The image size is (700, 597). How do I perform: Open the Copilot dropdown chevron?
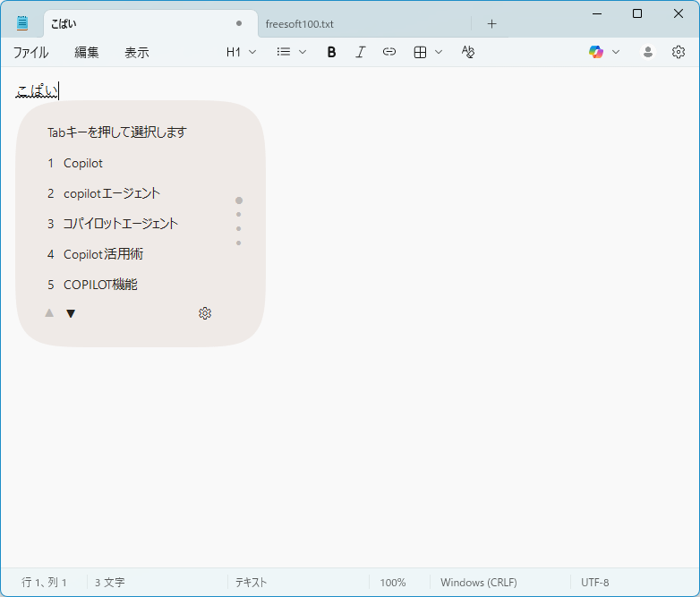tap(616, 52)
